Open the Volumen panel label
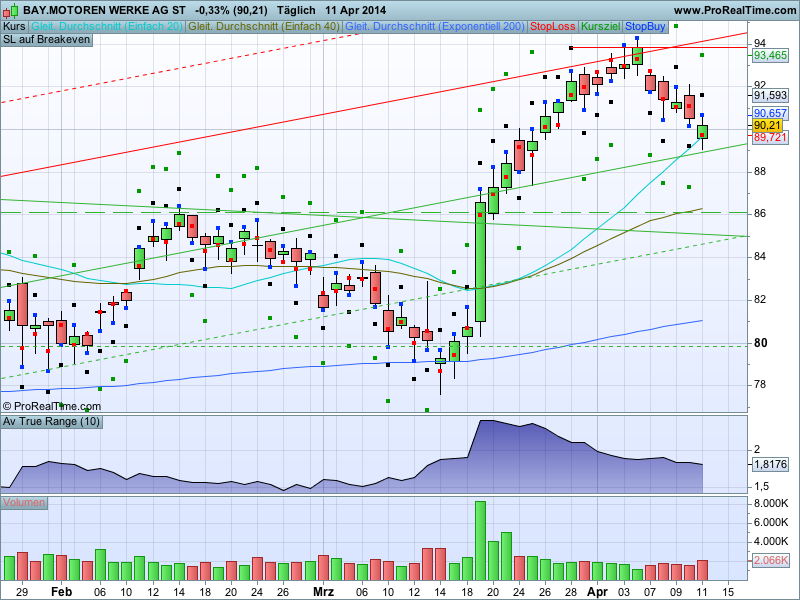800x600 pixels. [x=24, y=503]
